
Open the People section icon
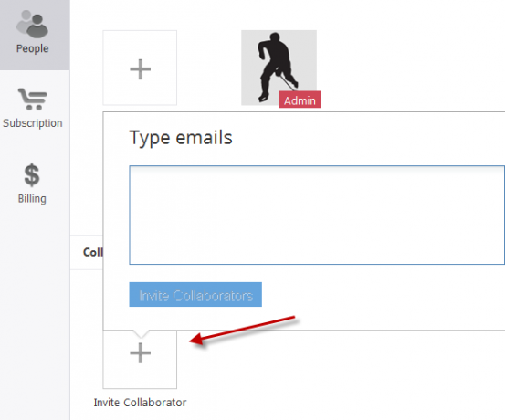pos(33,24)
